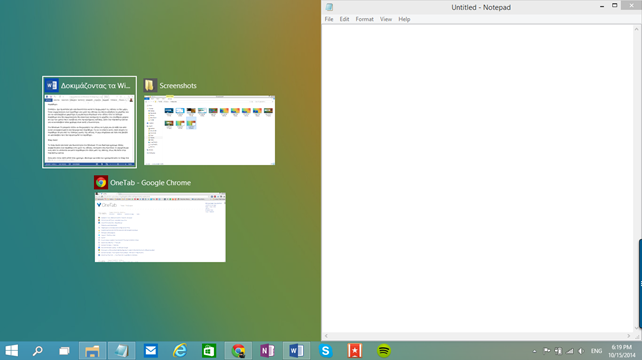
Task: Open OneNote from the taskbar
Action: click(x=267, y=351)
